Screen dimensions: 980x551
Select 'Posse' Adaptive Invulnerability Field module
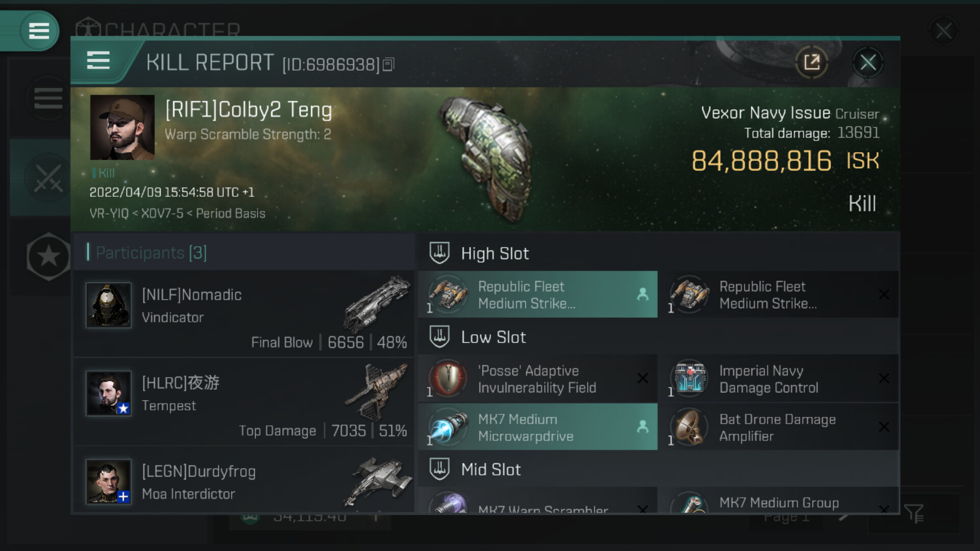click(537, 379)
